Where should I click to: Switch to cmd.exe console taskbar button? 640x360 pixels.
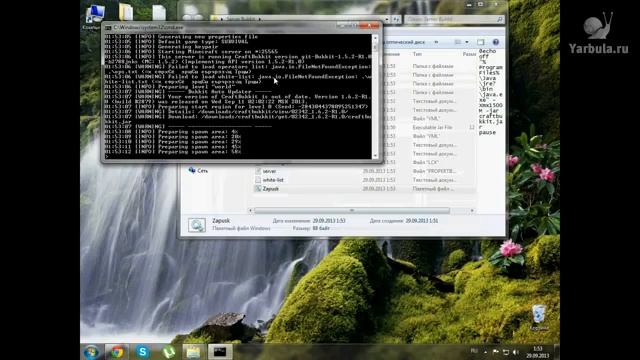click(220, 352)
